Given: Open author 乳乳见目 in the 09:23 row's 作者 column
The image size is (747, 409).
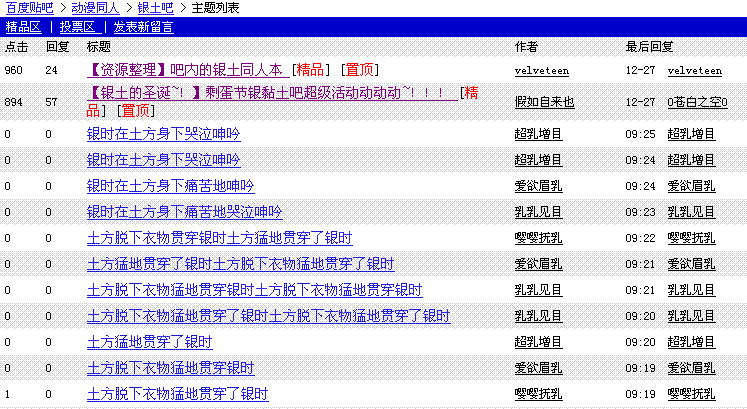Looking at the screenshot, I should pyautogui.click(x=538, y=212).
